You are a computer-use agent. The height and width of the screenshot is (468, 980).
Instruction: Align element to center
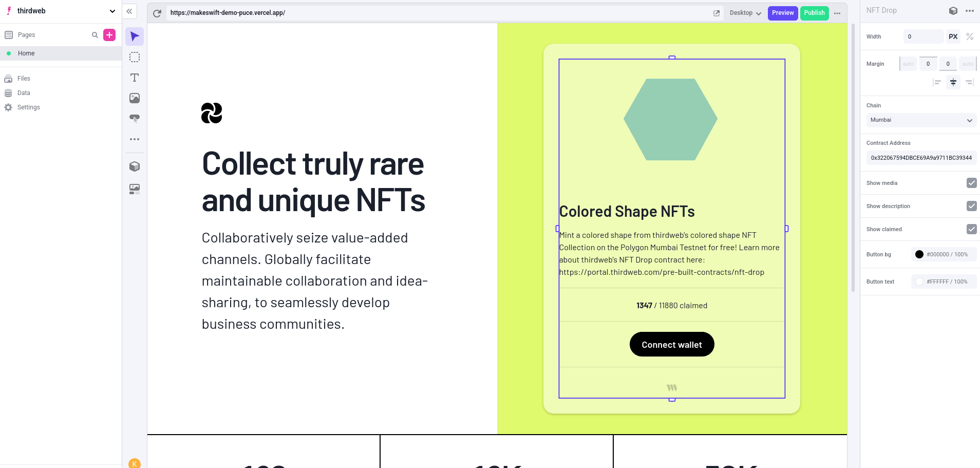(953, 82)
